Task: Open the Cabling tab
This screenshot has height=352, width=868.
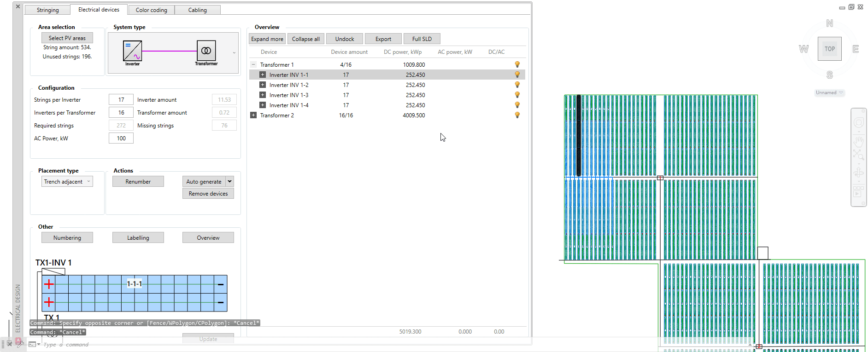Action: click(x=197, y=10)
